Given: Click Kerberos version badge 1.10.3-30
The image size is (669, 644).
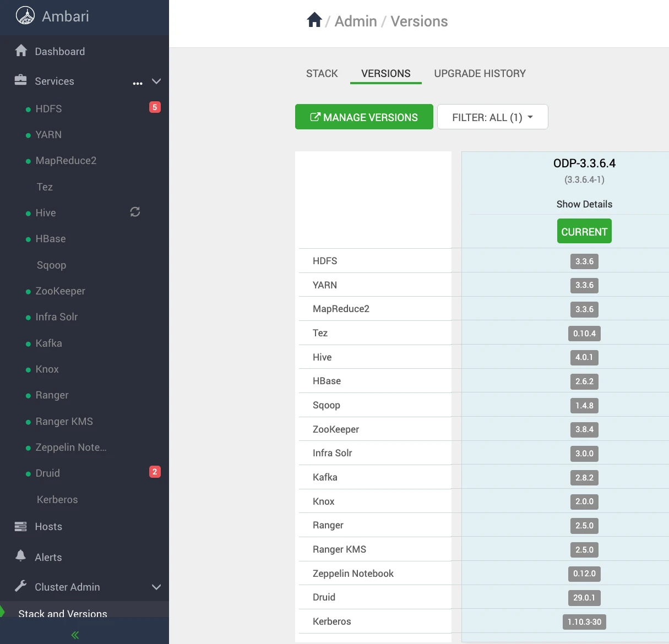Looking at the screenshot, I should point(584,622).
